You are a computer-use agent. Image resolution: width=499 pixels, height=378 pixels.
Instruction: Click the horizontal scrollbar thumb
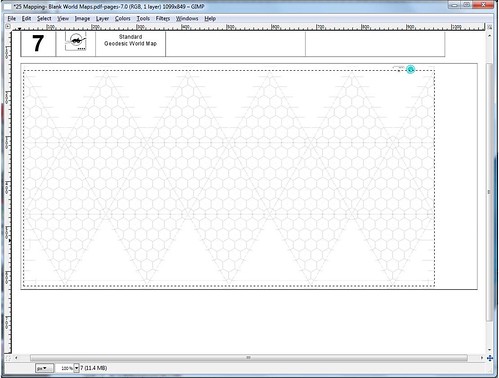pyautogui.click(x=249, y=358)
